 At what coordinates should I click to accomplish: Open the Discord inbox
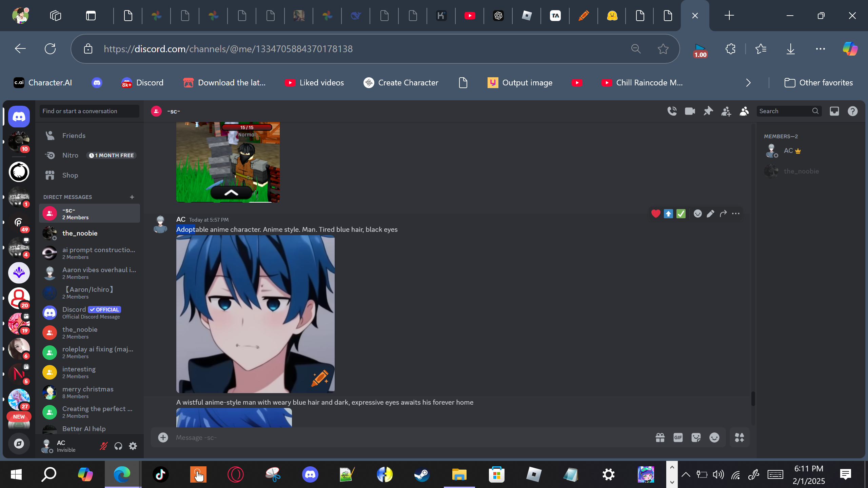point(834,111)
